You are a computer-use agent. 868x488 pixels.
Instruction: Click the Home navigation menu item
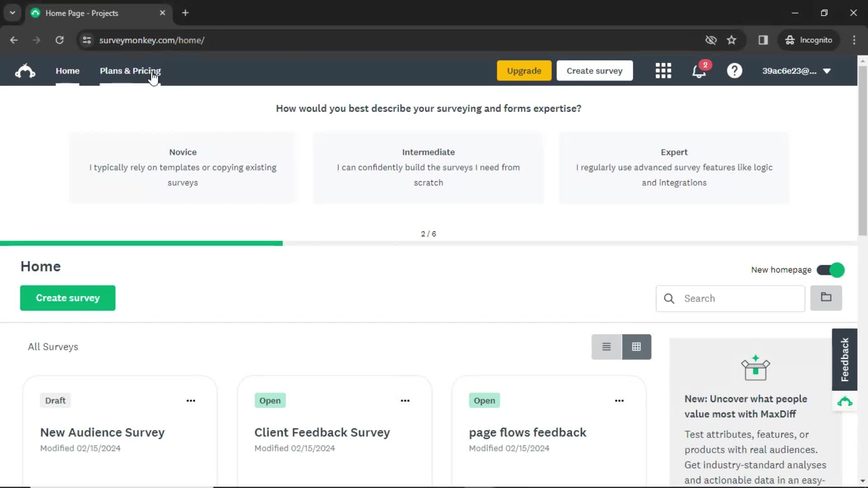(67, 71)
